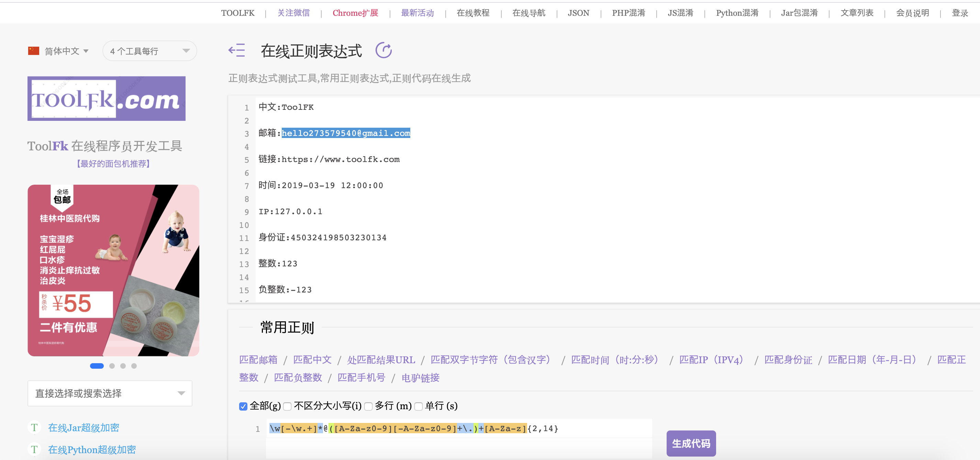
Task: Open the JSON menu item in top navigation
Action: click(578, 13)
